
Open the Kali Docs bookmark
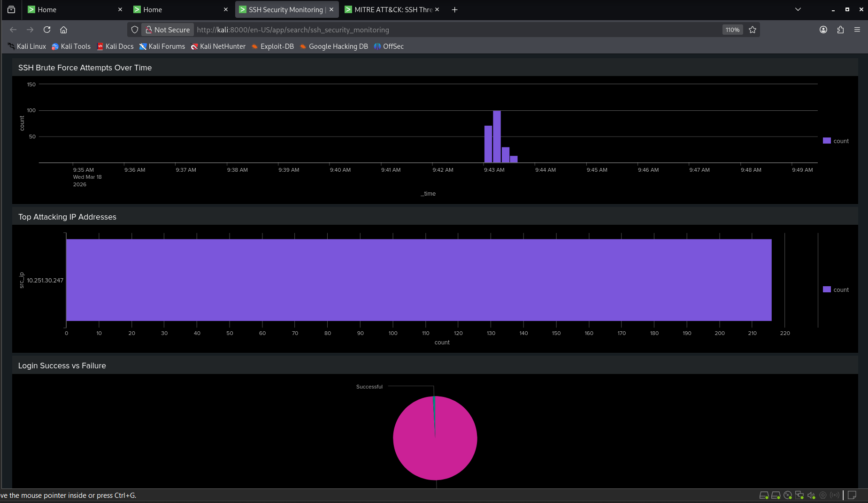coord(115,46)
